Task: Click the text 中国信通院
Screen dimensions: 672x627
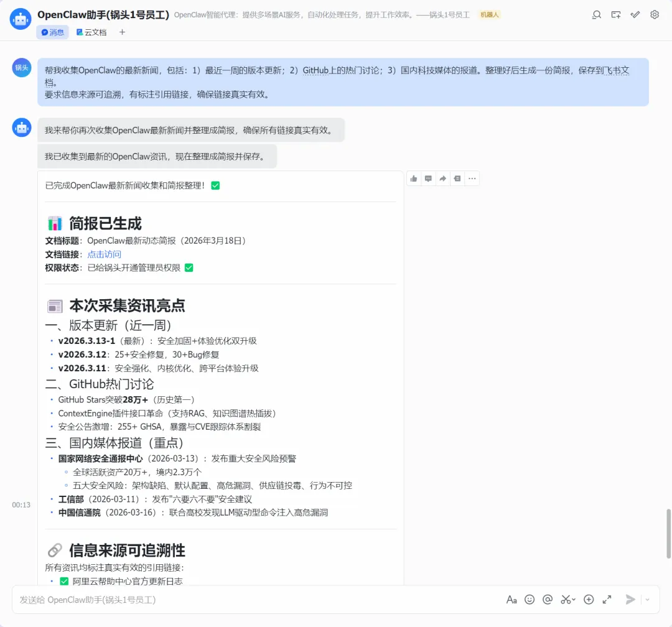Action: pyautogui.click(x=79, y=513)
